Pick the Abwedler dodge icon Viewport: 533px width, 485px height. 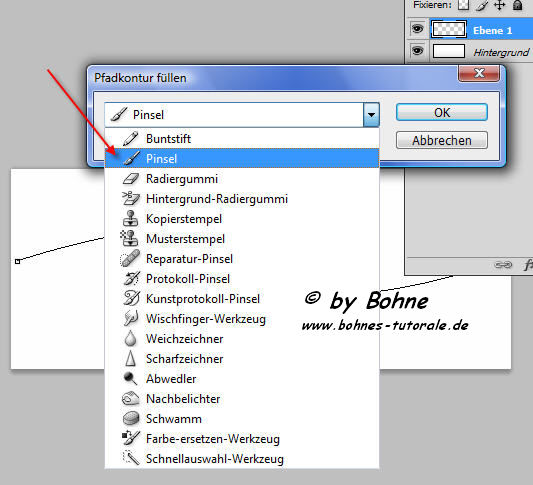click(130, 379)
